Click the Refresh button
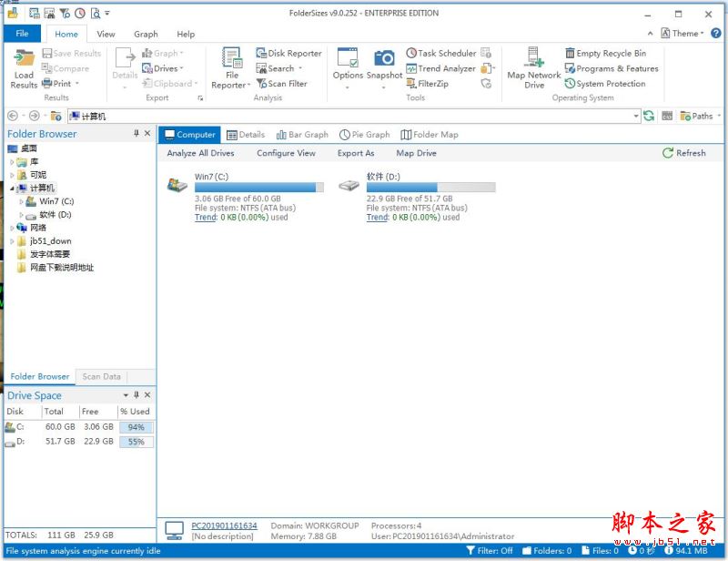 click(x=684, y=153)
